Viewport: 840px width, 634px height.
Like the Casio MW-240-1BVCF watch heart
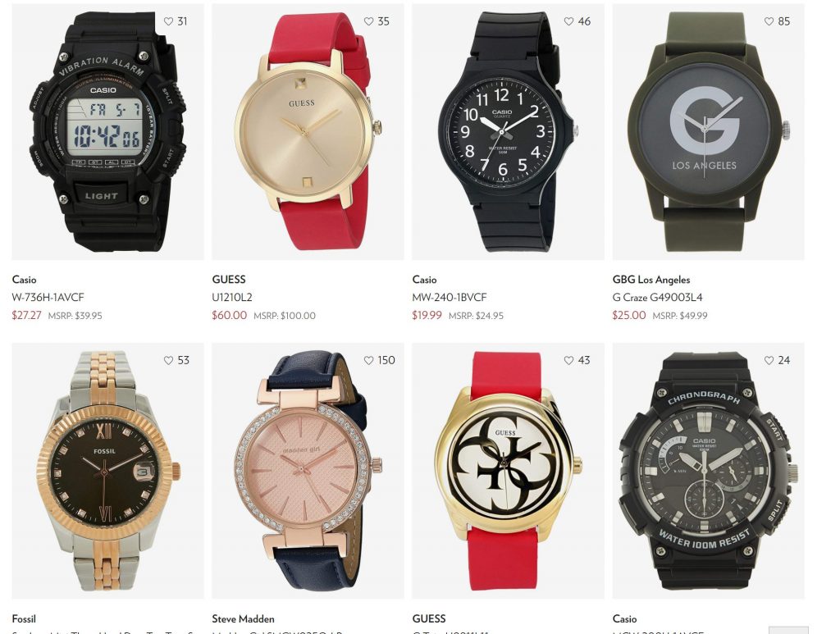tap(569, 21)
